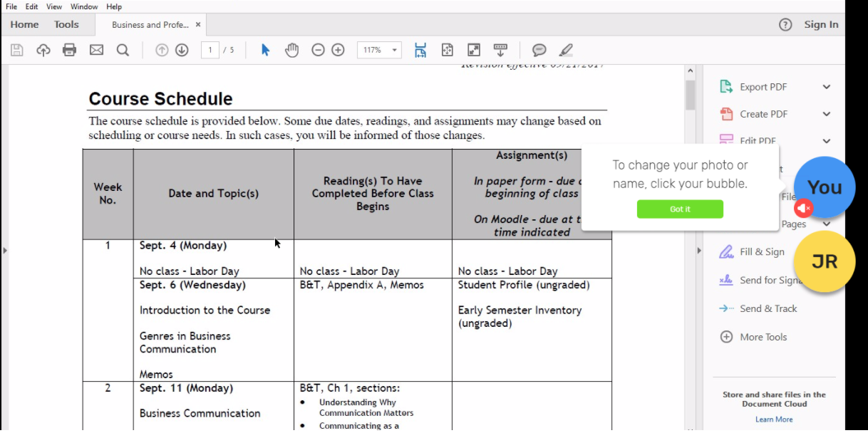Click the red muted speaker icon
Image resolution: width=868 pixels, height=433 pixels.
803,208
